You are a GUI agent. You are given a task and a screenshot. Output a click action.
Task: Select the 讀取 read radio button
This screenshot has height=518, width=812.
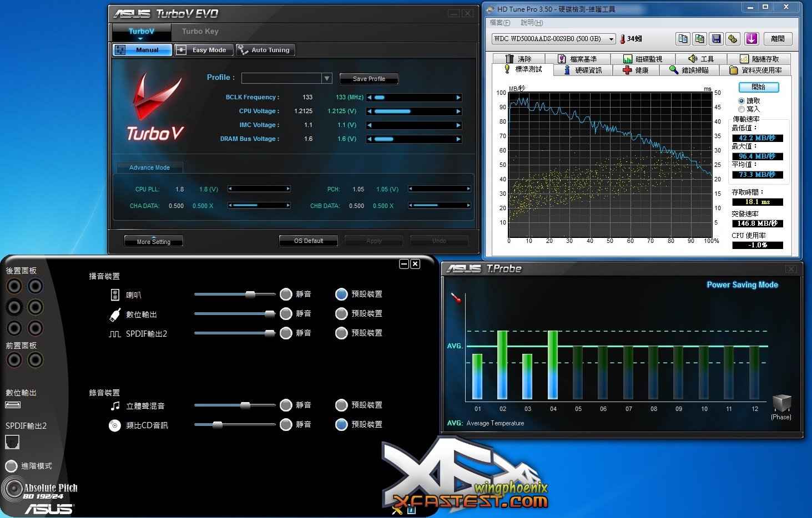(742, 101)
